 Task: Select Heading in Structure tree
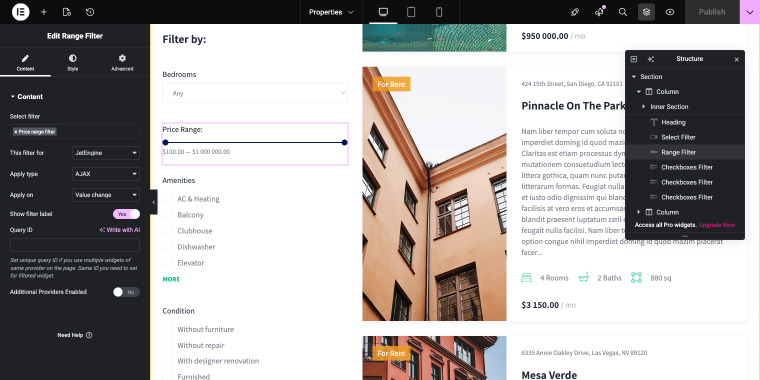pos(684,122)
